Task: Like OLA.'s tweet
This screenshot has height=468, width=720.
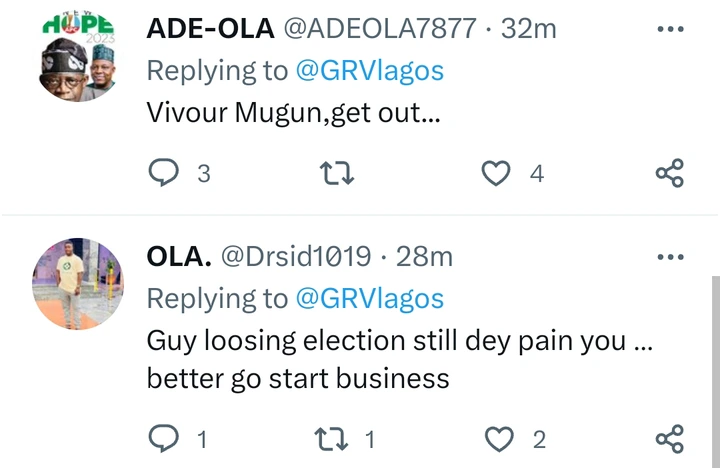Action: pyautogui.click(x=497, y=438)
